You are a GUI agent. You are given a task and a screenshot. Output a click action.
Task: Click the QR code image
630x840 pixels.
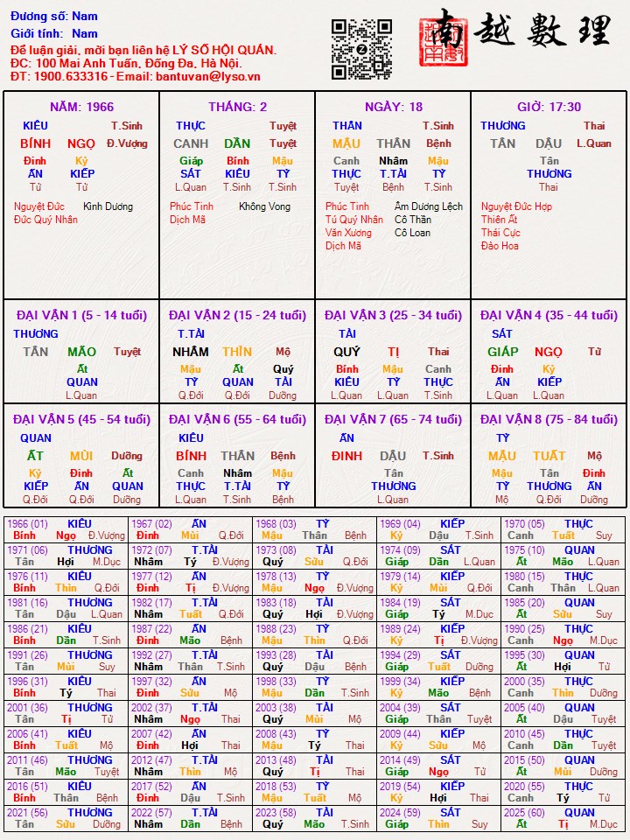(x=361, y=49)
